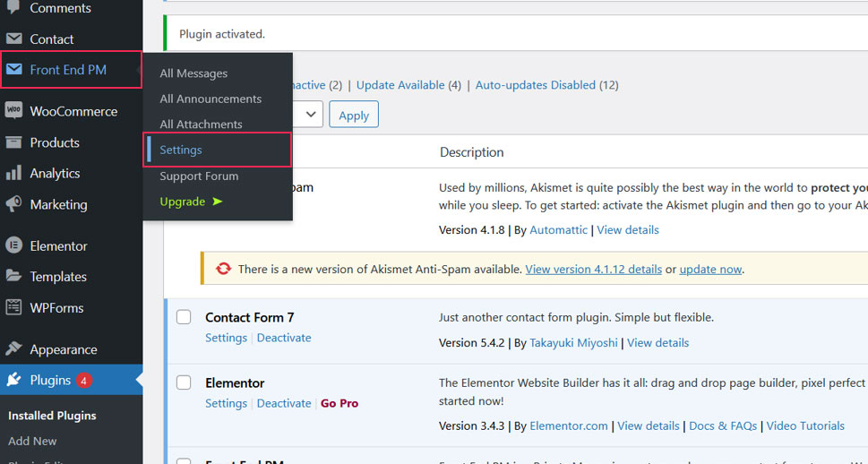Image resolution: width=868 pixels, height=464 pixels.
Task: Deactivate Contact Form 7 plugin
Action: (x=284, y=338)
